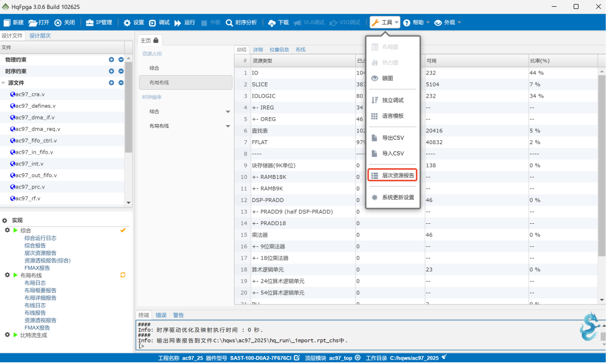
Task: Open the 综合报告 link under 综合
Action: click(x=35, y=246)
